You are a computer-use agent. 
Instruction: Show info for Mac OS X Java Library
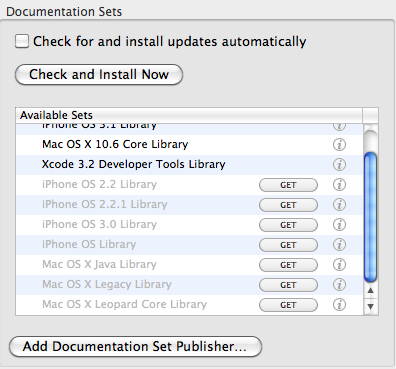pos(339,265)
